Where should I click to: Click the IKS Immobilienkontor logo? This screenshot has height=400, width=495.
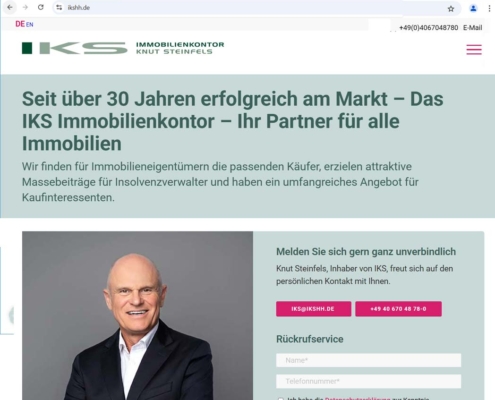click(x=123, y=48)
